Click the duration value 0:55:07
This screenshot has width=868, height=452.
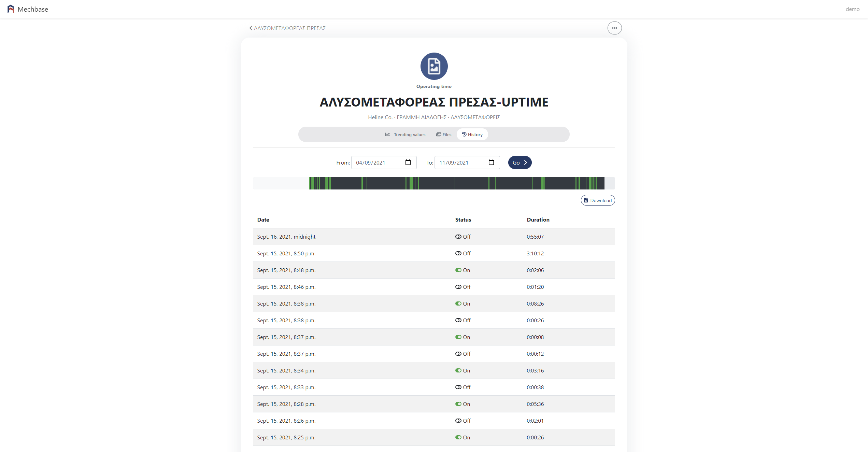[535, 237]
